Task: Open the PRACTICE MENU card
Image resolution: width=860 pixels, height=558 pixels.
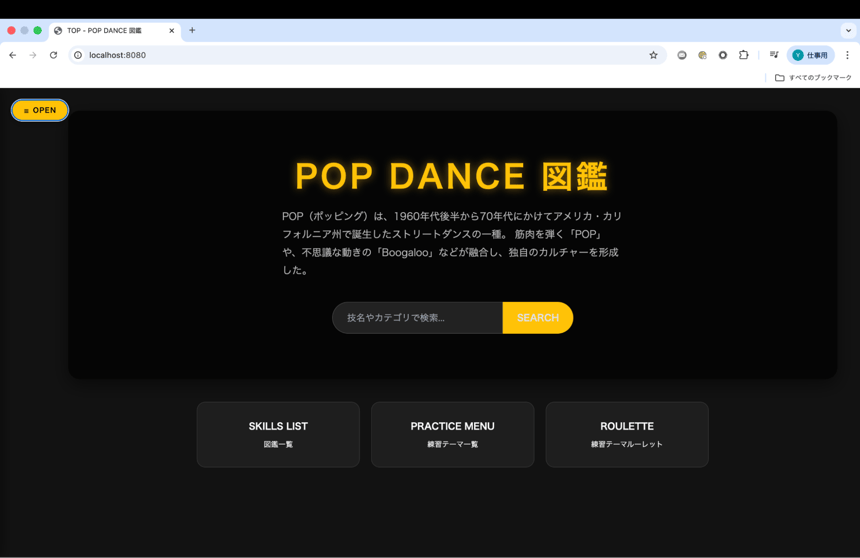Action: click(x=452, y=435)
